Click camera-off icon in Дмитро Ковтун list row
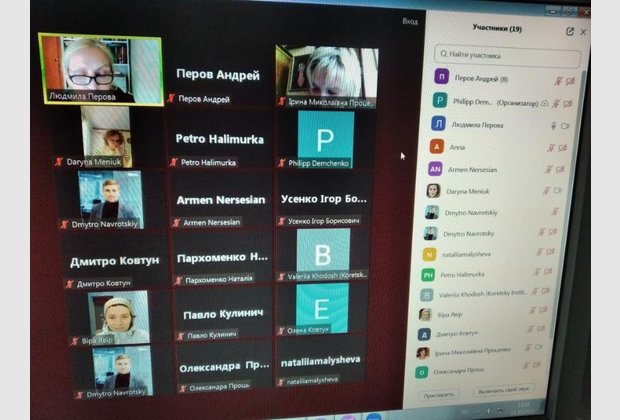620x420 pixels. pos(541,329)
